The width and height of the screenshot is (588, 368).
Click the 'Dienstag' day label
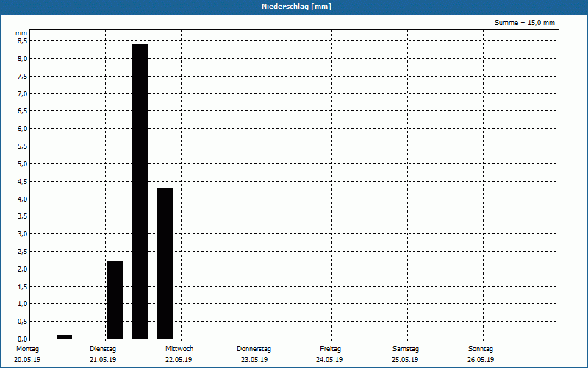(103, 349)
